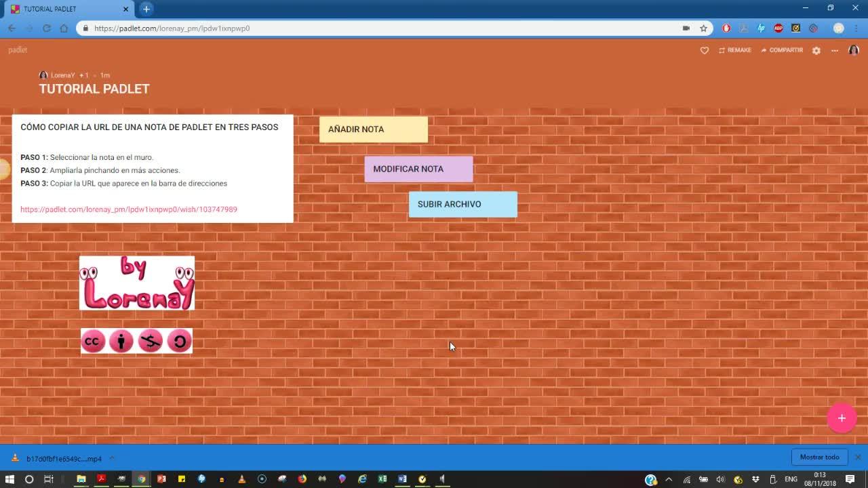Close the downloads bar
The width and height of the screenshot is (868, 488).
(x=858, y=457)
